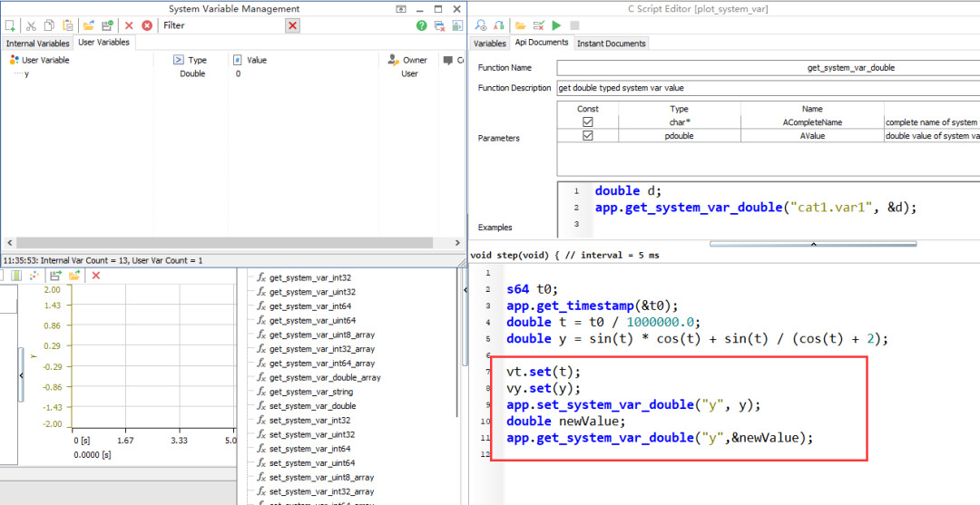Toggle the Const checkbox for pdouble parameter

pyautogui.click(x=588, y=135)
